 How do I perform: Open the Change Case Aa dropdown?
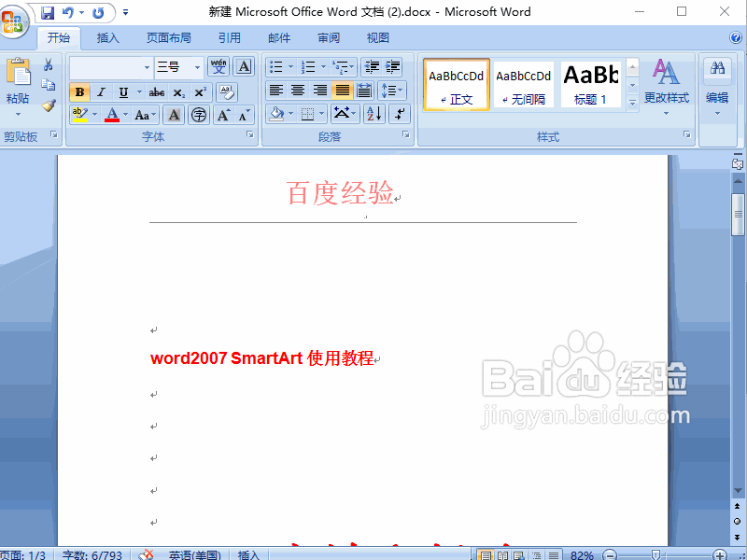click(x=146, y=115)
